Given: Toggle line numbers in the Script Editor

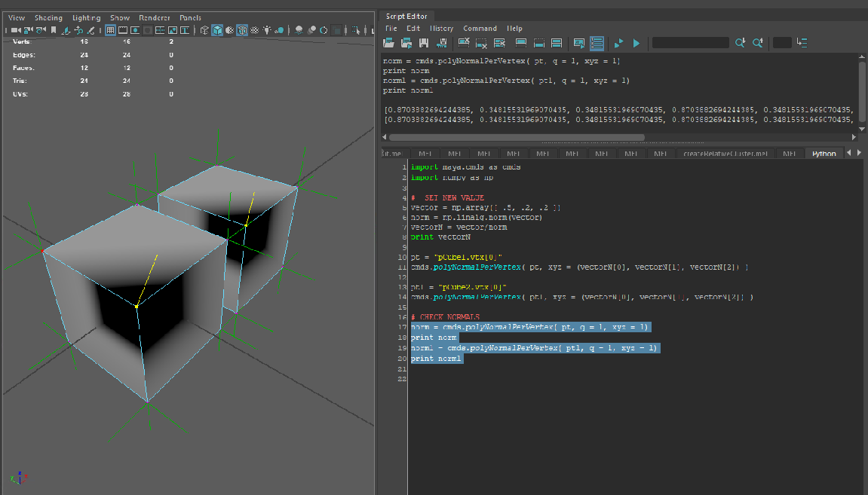Looking at the screenshot, I should [597, 43].
